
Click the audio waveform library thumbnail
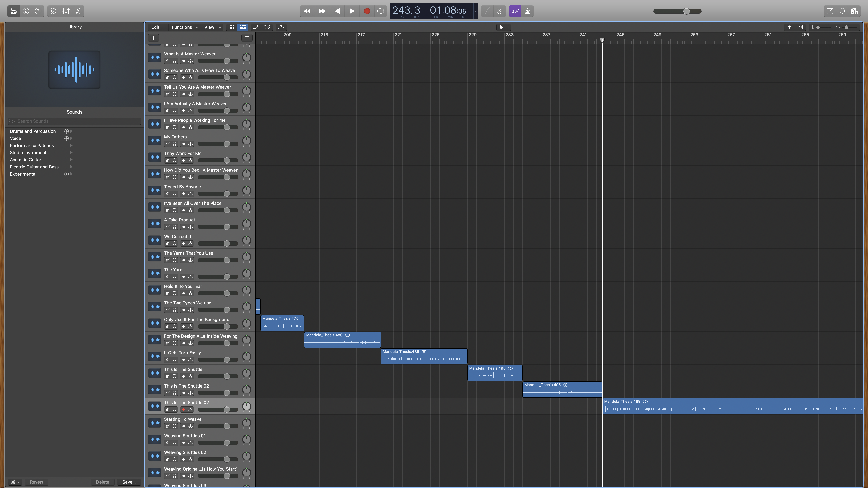coord(74,70)
